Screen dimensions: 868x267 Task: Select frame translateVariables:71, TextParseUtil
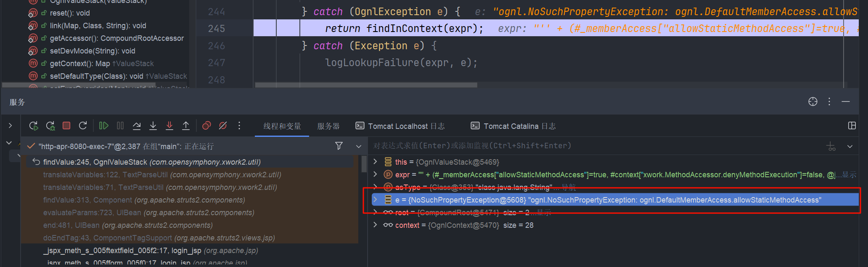tap(160, 187)
